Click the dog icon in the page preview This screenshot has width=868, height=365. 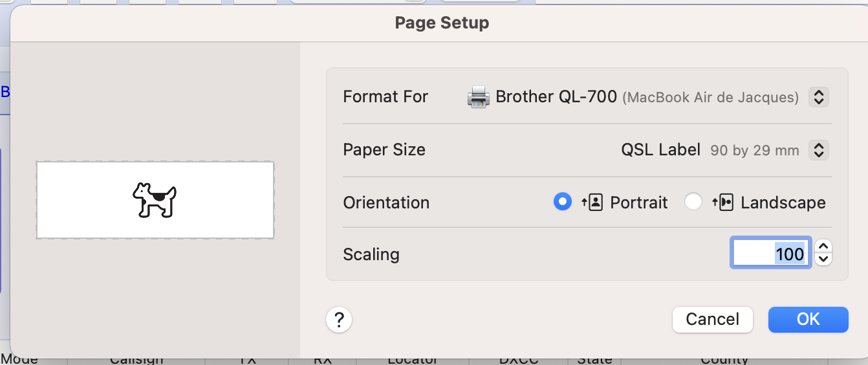[155, 199]
